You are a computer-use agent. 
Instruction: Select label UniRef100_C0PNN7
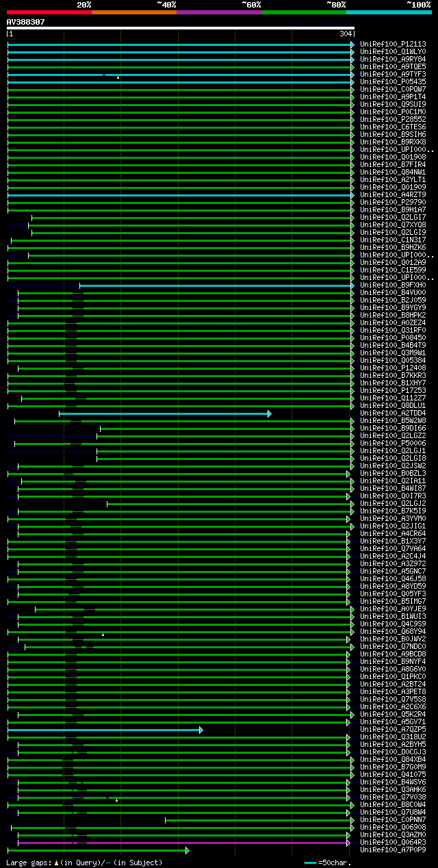coord(393,819)
